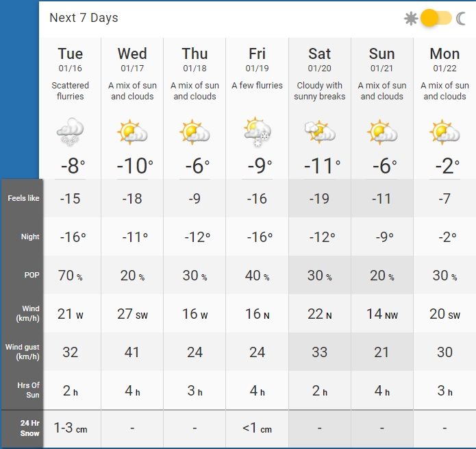Screen dimensions: 476x449
Task: Click the sun icon beside the toggle
Action: point(411,19)
